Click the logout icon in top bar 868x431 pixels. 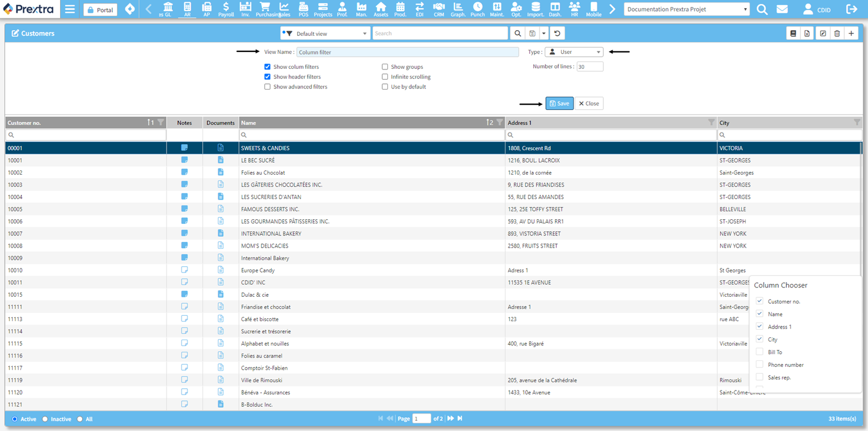click(851, 10)
